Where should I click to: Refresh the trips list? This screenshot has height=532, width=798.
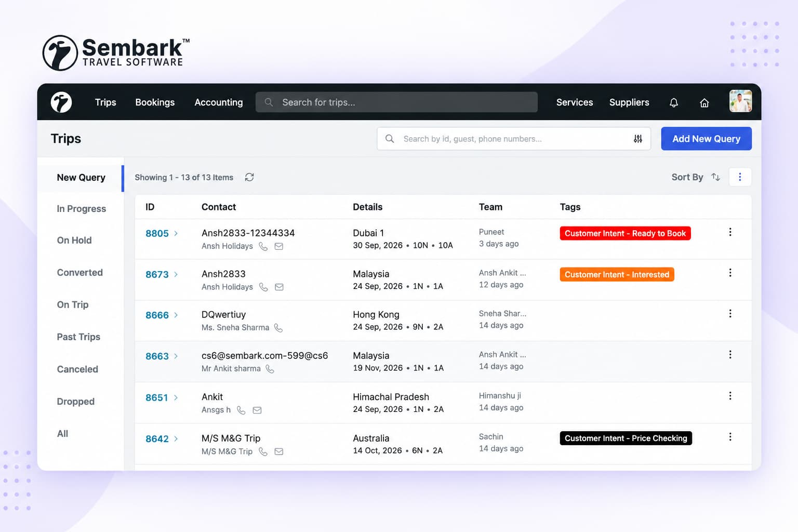click(x=249, y=177)
